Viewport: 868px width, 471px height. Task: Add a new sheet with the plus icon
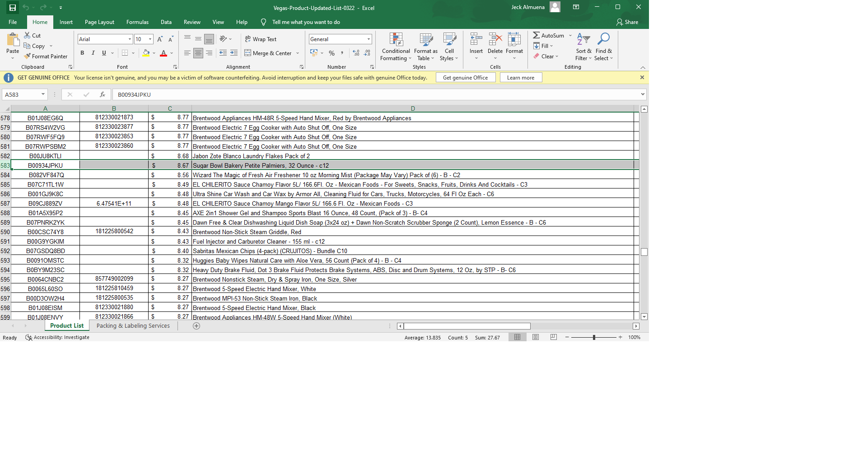[196, 326]
